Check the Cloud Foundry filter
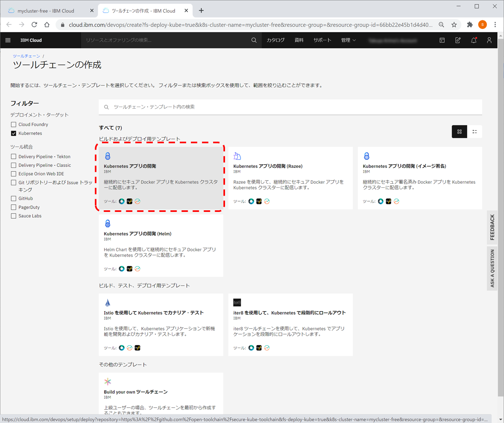 pyautogui.click(x=13, y=125)
